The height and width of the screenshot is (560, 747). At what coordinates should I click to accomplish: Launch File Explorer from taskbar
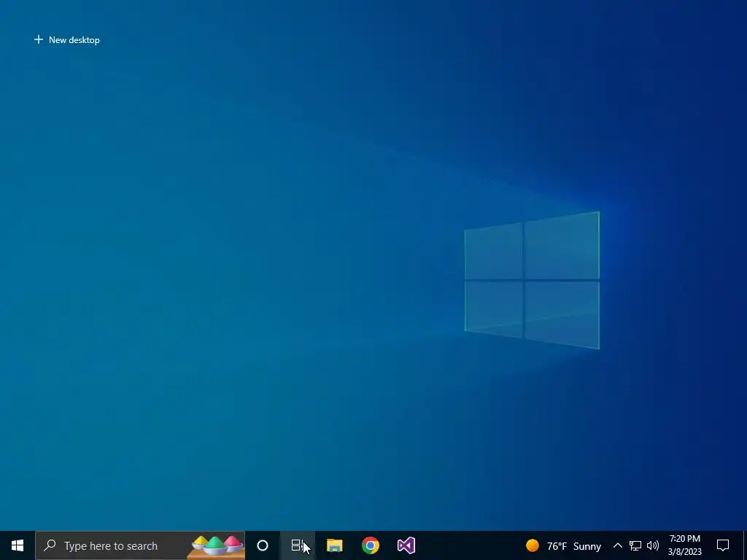334,545
